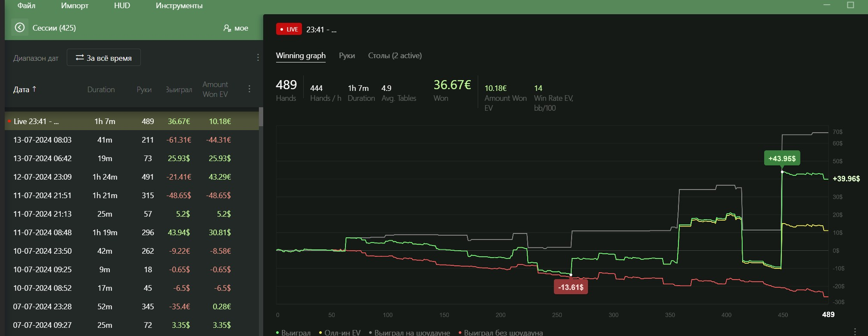This screenshot has width=868, height=336.
Task: Open the Инструменты menu
Action: click(x=179, y=6)
